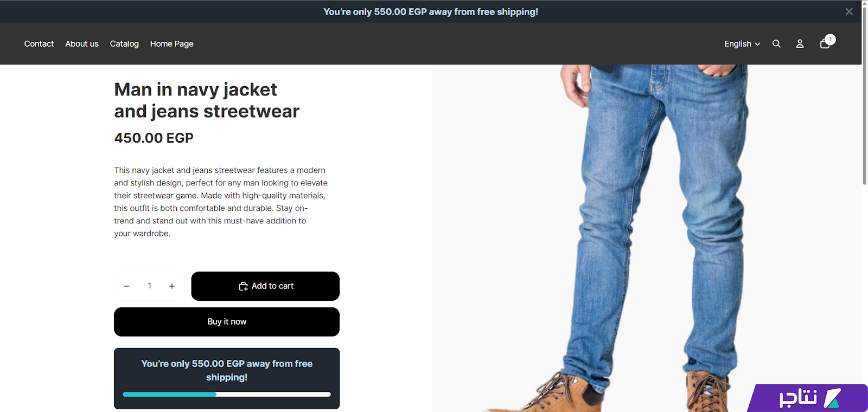The height and width of the screenshot is (412, 868).
Task: Increase quantity with the plus button
Action: (x=172, y=286)
